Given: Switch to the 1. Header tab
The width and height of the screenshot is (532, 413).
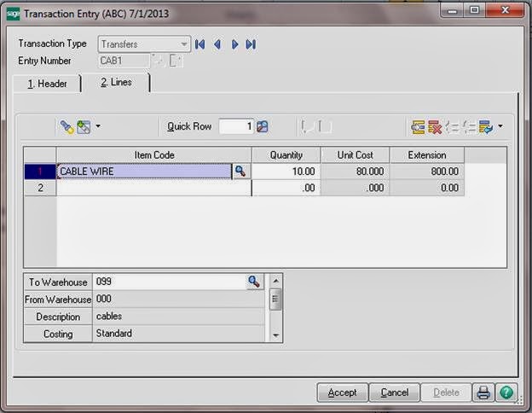Looking at the screenshot, I should click(x=47, y=84).
